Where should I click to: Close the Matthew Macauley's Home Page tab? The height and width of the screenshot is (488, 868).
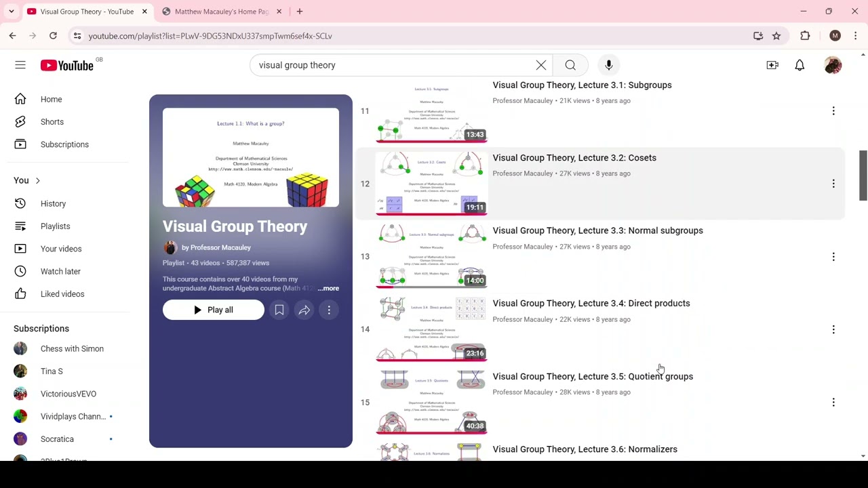coord(279,12)
